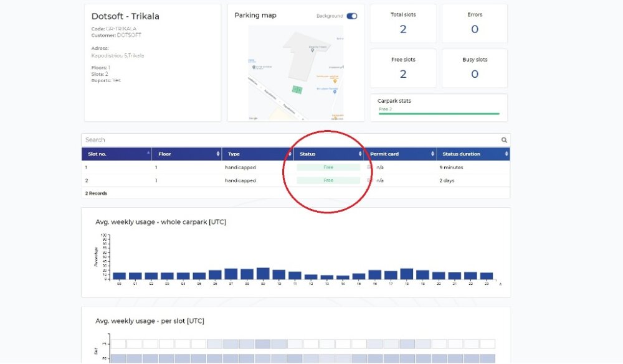Click the search magnifier icon
This screenshot has height=364, width=623.
coord(504,140)
